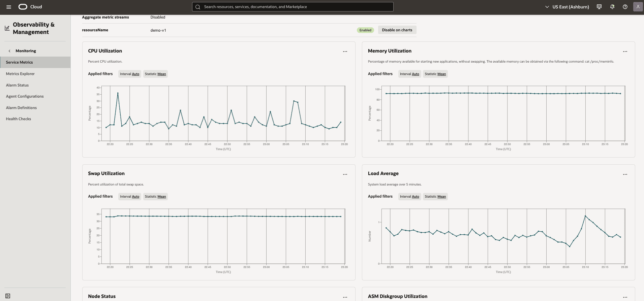Open the user profile avatar menu
The height and width of the screenshot is (301, 644).
(x=638, y=7)
